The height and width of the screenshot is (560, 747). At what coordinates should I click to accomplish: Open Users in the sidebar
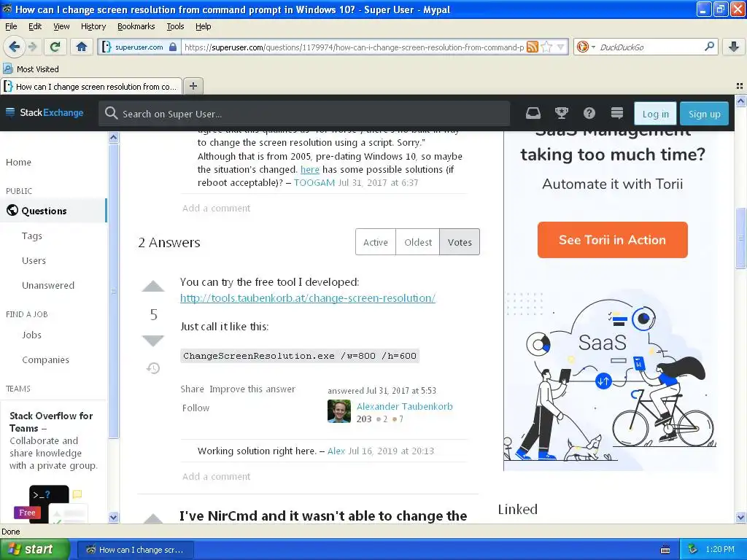click(34, 260)
